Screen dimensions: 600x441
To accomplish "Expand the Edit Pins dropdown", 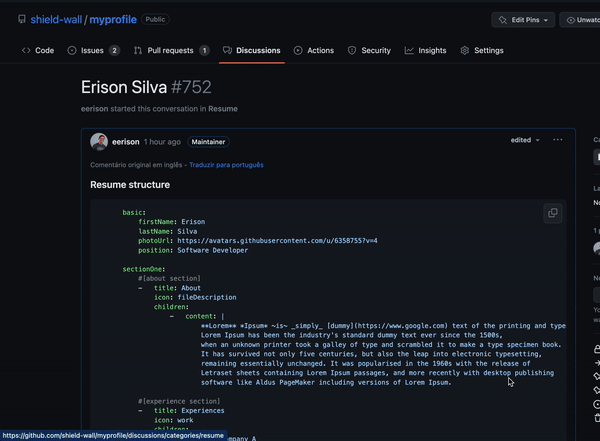I will 522,19.
